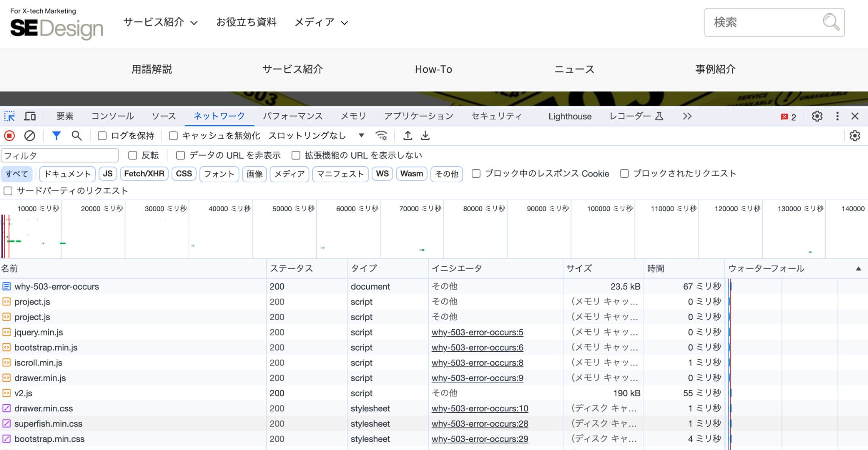Open initiator link why-503-error-occurs:5
This screenshot has width=868, height=450.
477,333
